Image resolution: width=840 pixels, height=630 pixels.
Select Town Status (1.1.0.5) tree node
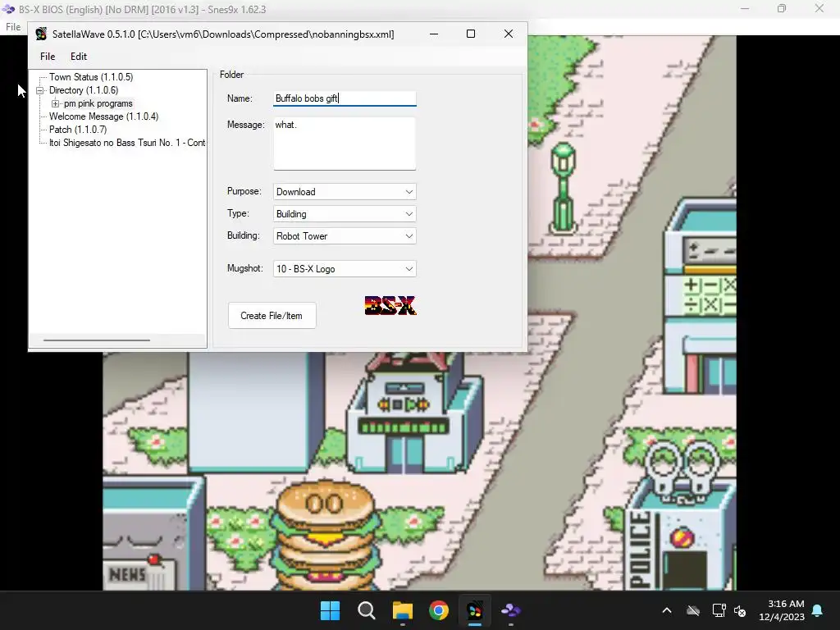(90, 77)
